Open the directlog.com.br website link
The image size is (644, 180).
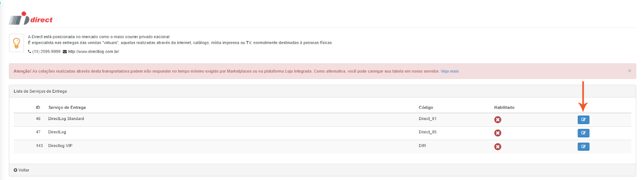tap(93, 52)
